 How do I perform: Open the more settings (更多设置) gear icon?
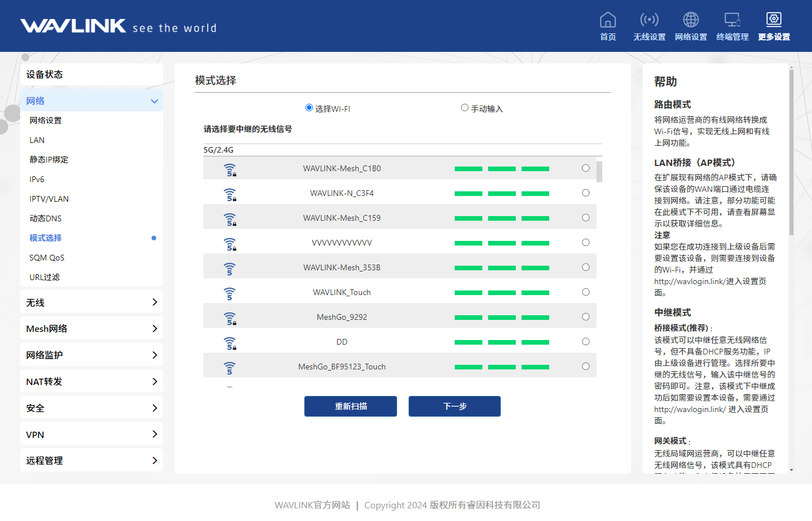(x=773, y=20)
